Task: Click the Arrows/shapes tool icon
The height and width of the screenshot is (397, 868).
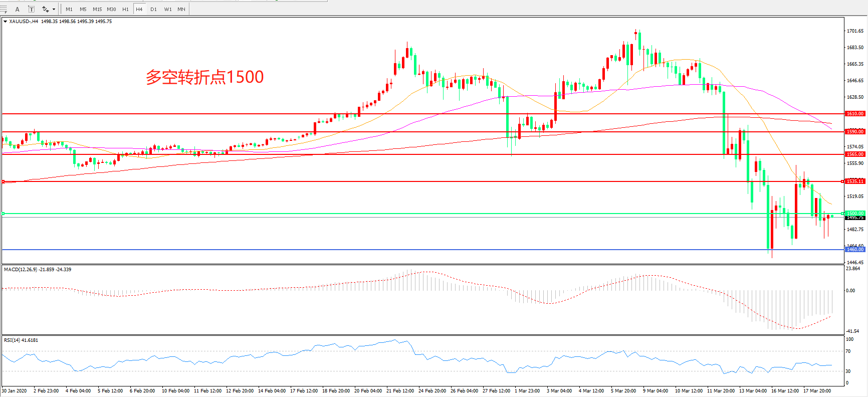Action: 45,9
